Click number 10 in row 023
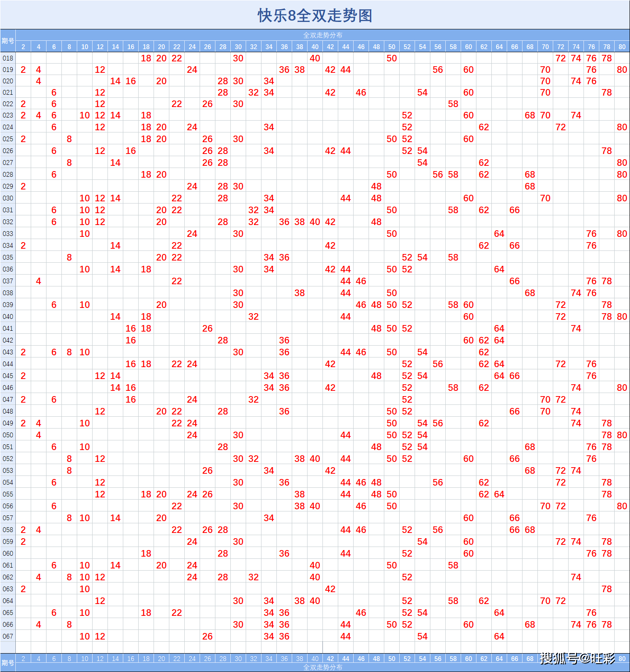The width and height of the screenshot is (630, 672). pyautogui.click(x=85, y=115)
